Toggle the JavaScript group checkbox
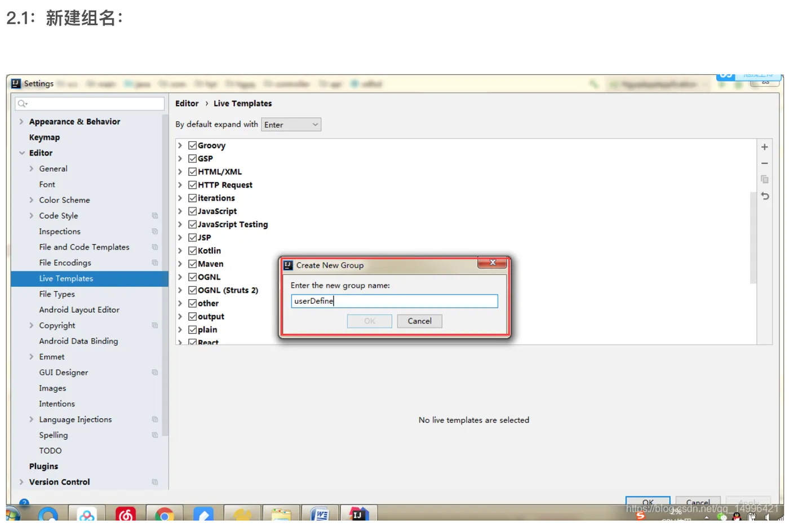The width and height of the screenshot is (789, 532). click(193, 211)
